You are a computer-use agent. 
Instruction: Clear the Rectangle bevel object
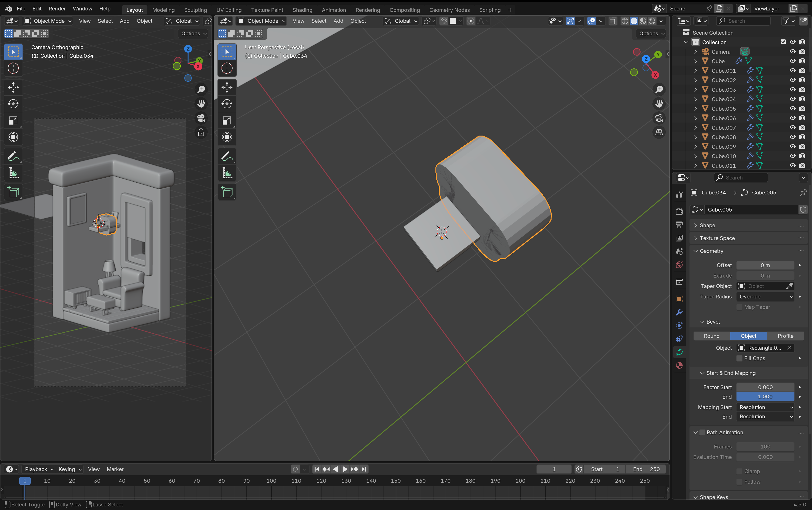coord(789,348)
